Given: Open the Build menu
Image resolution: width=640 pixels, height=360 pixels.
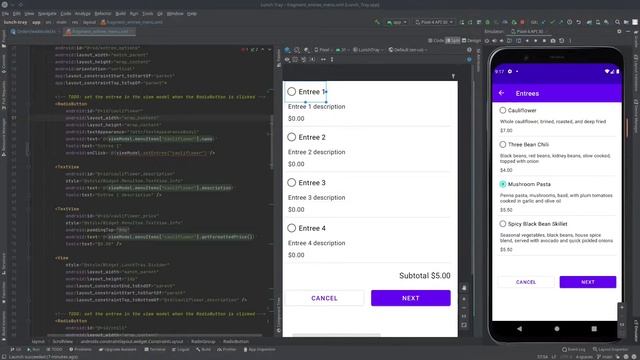Looking at the screenshot, I should pyautogui.click(x=120, y=13).
